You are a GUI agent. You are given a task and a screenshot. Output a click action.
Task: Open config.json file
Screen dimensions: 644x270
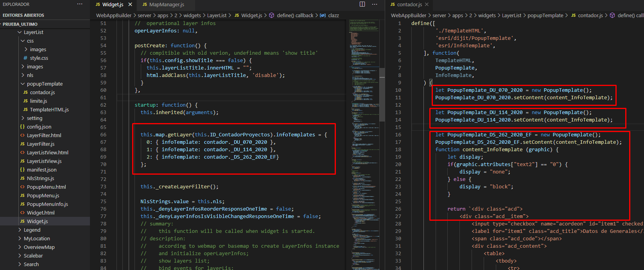39,127
